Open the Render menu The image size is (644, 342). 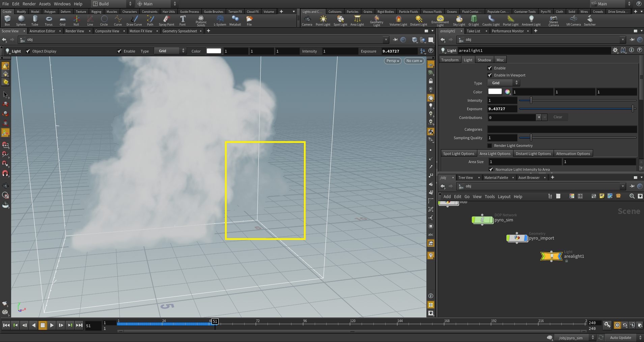[29, 4]
